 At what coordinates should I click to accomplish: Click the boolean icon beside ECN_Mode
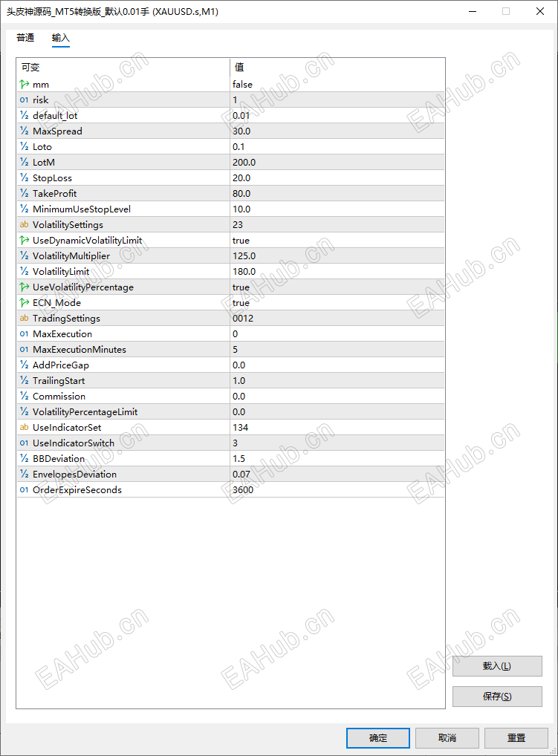click(24, 302)
